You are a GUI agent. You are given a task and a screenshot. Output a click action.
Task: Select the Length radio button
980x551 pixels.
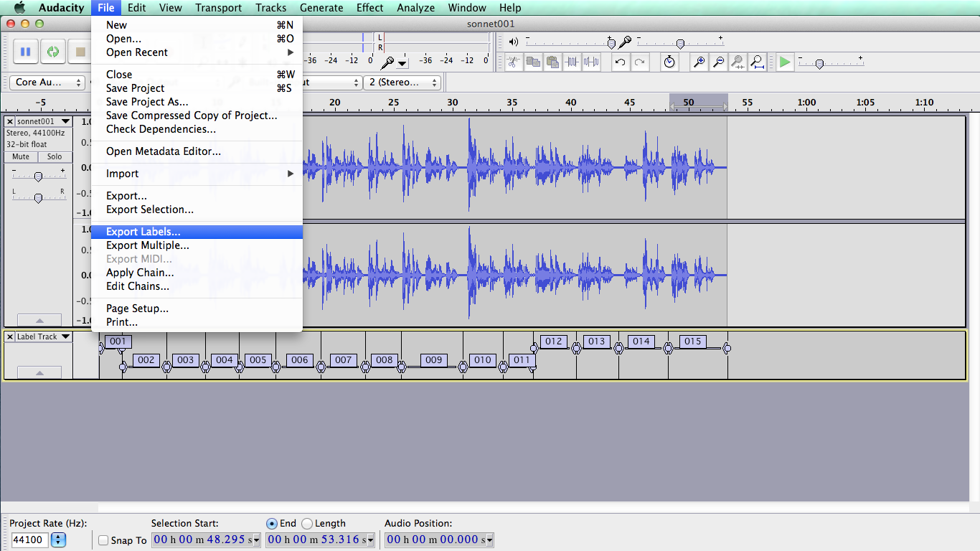tap(307, 524)
